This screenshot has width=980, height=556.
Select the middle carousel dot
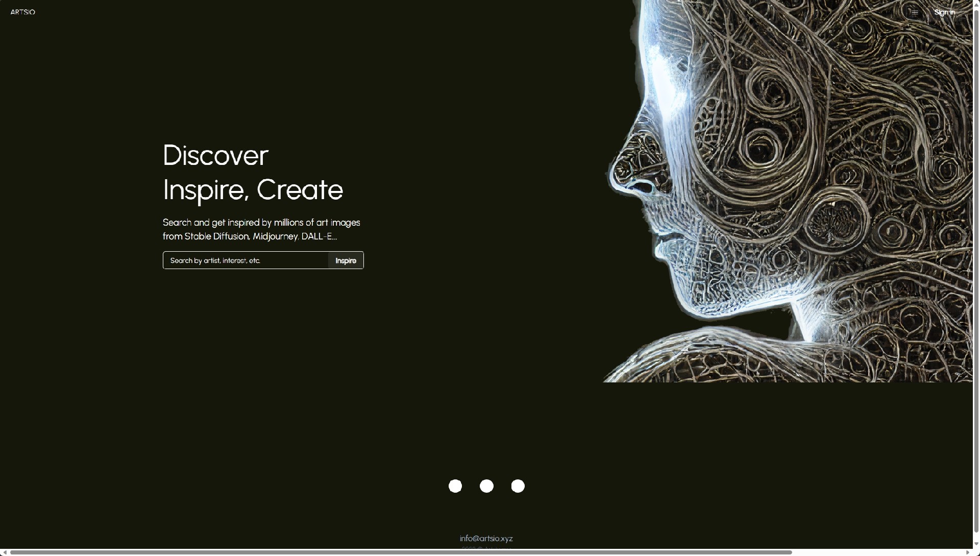486,486
